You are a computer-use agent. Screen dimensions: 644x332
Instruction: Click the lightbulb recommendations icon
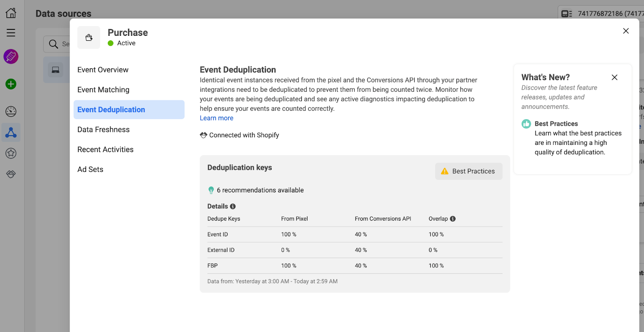click(211, 190)
